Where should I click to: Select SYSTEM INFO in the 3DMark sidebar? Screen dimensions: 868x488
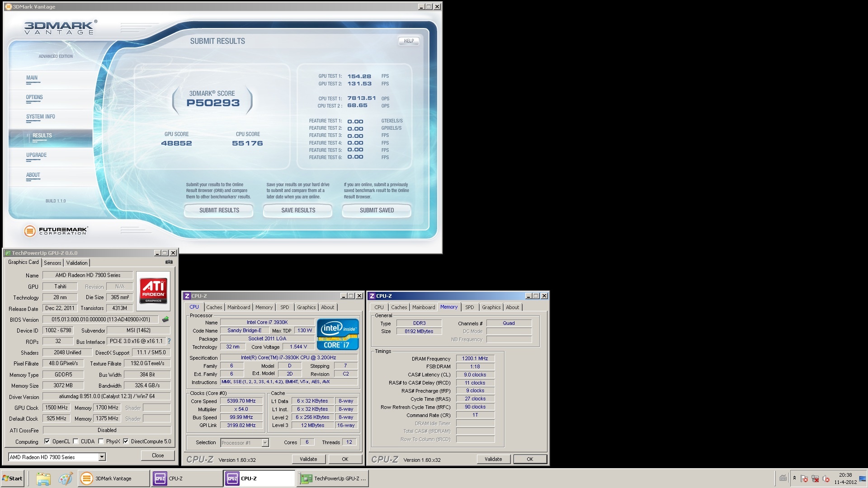41,117
